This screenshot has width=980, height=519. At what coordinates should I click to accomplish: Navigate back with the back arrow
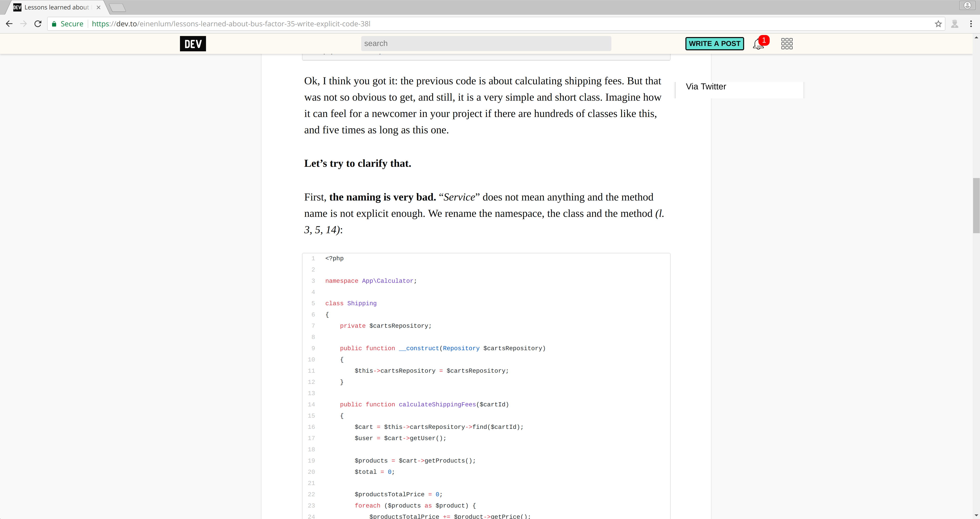(x=9, y=23)
